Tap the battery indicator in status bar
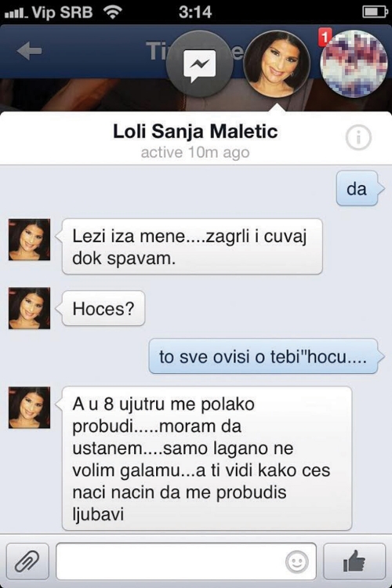This screenshot has width=392, height=588. 375,13
